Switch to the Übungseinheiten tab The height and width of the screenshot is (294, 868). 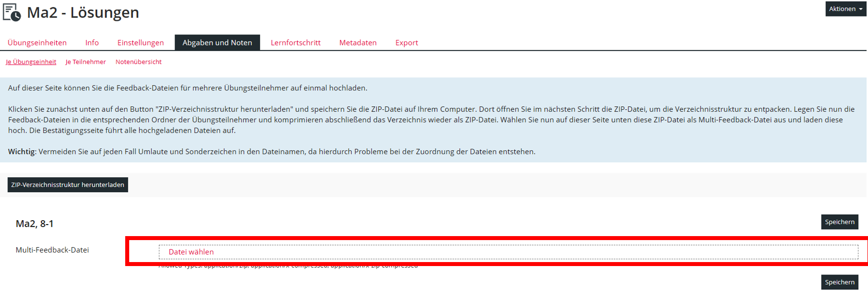coord(37,43)
